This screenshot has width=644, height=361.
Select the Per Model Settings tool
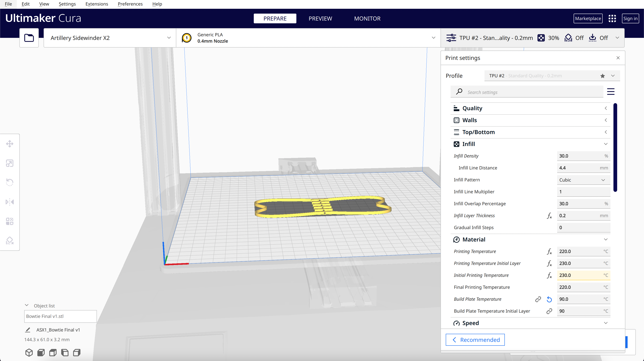click(x=10, y=221)
